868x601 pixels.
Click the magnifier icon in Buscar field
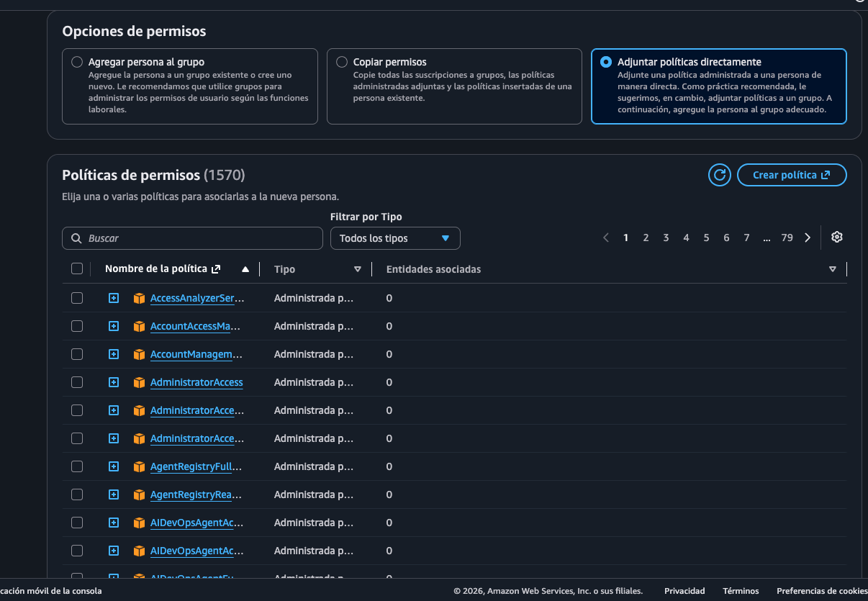point(77,238)
